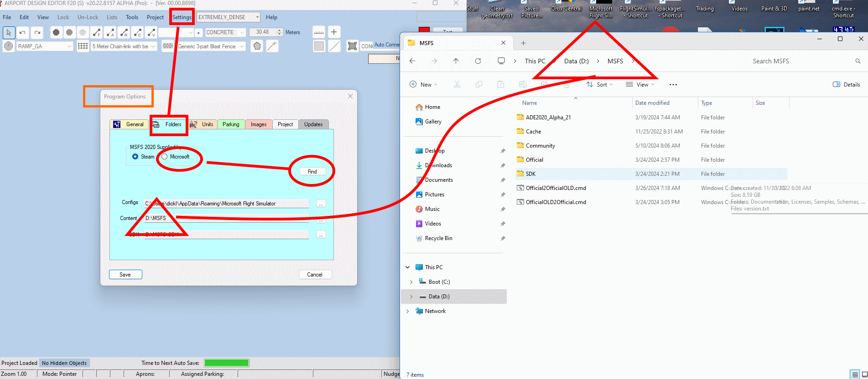This screenshot has width=868, height=379.
Task: Refresh the MSFS folder in Explorer
Action: click(x=478, y=61)
